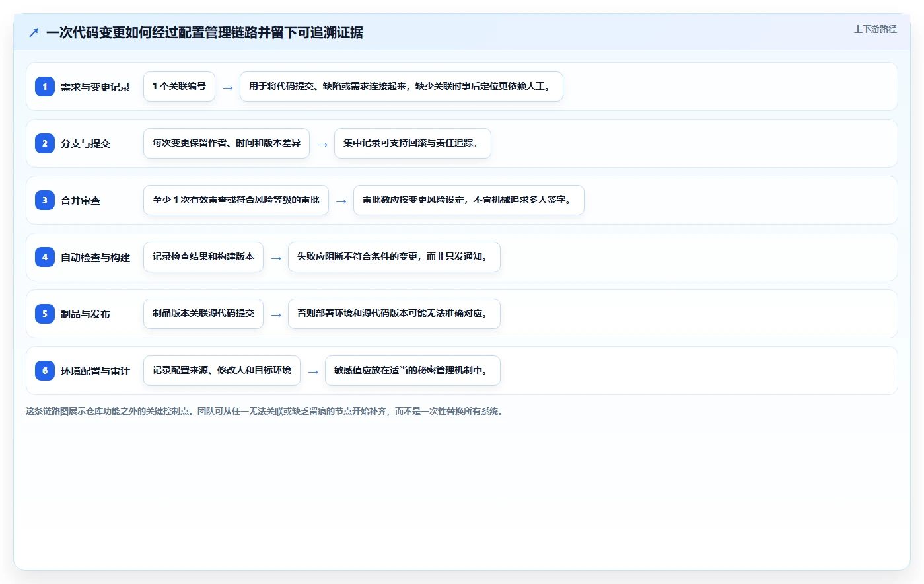Click the step 1 number badge
This screenshot has height=584, width=924.
[45, 87]
